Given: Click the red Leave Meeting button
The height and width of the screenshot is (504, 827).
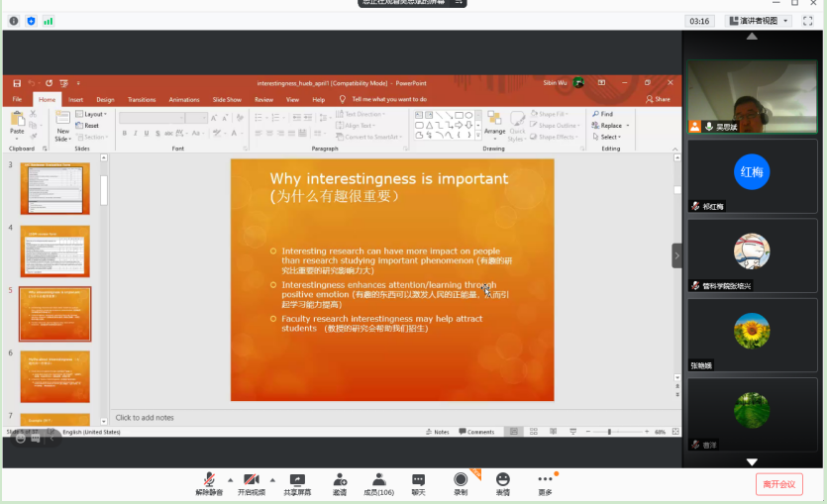Looking at the screenshot, I should tap(778, 484).
